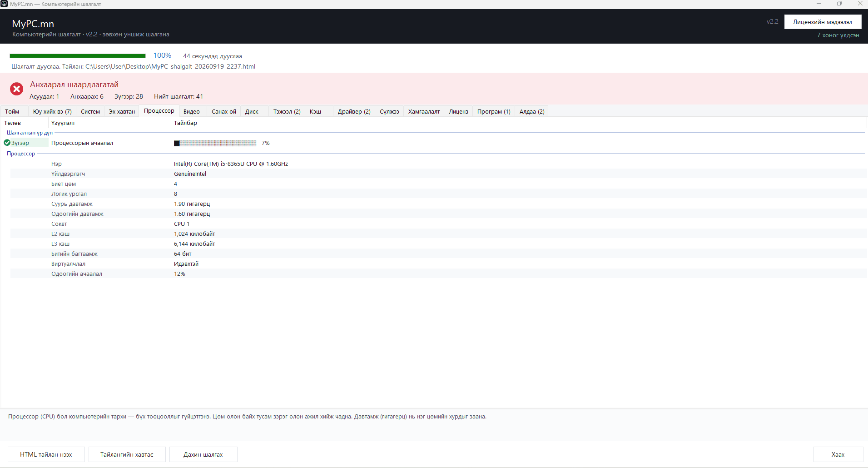Viewport: 868px width, 468px height.
Task: Click Дахин шалгах button
Action: [203, 454]
